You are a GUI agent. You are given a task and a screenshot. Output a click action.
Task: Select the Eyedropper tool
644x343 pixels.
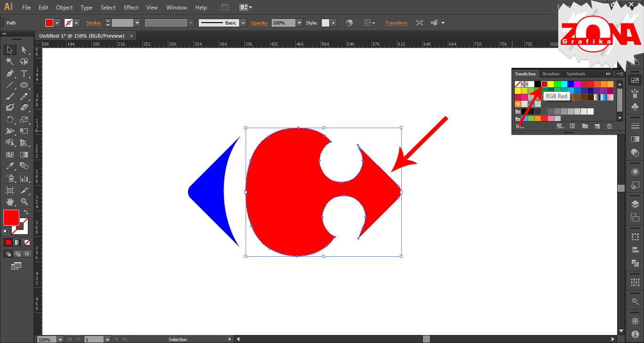(10, 166)
